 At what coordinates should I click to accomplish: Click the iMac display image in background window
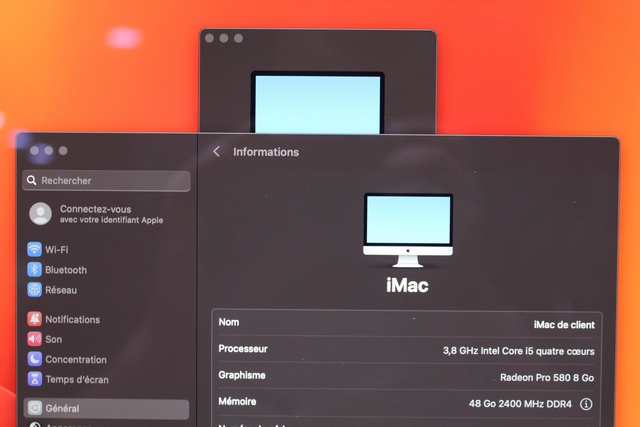click(x=318, y=102)
